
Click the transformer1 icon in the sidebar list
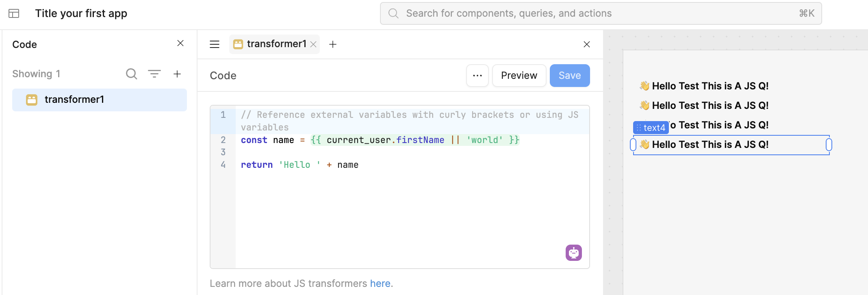click(x=32, y=100)
